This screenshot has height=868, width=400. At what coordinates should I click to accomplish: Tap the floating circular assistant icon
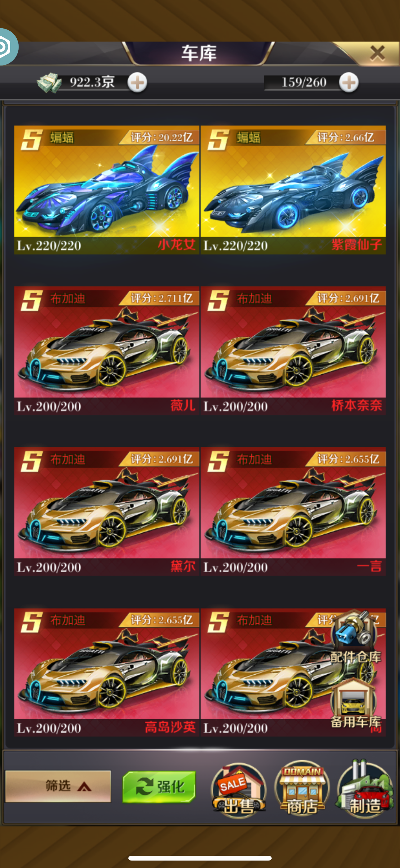coord(7,47)
